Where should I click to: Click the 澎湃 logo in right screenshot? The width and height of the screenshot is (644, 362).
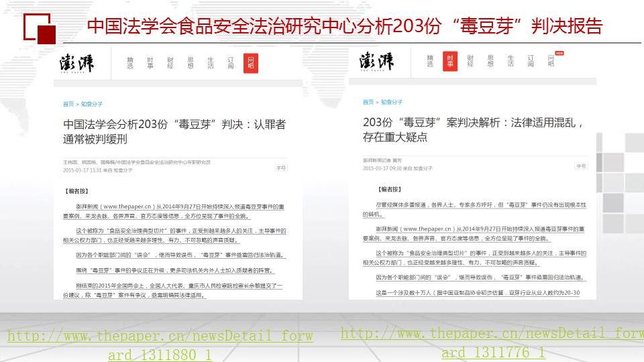pos(376,60)
